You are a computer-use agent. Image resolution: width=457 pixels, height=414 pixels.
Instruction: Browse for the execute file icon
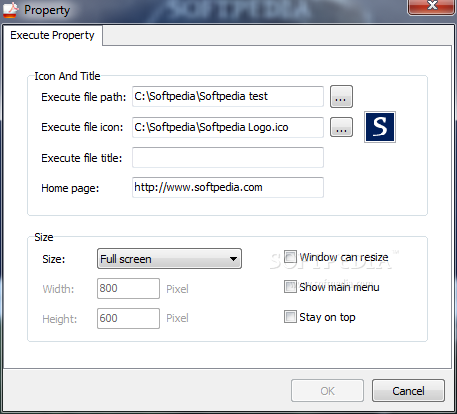click(341, 127)
